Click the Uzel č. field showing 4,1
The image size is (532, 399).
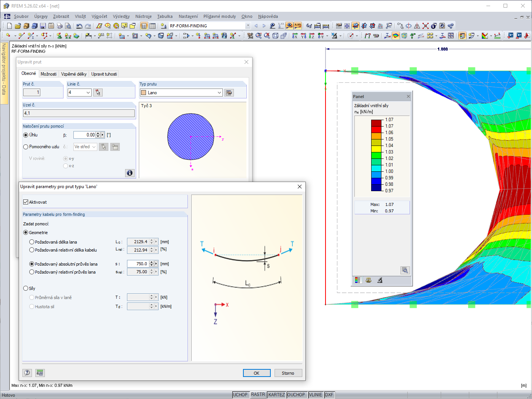(79, 113)
